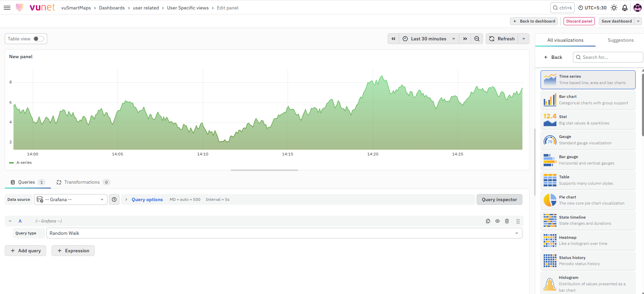Shift time range backward
This screenshot has height=294, width=644.
[x=393, y=39]
